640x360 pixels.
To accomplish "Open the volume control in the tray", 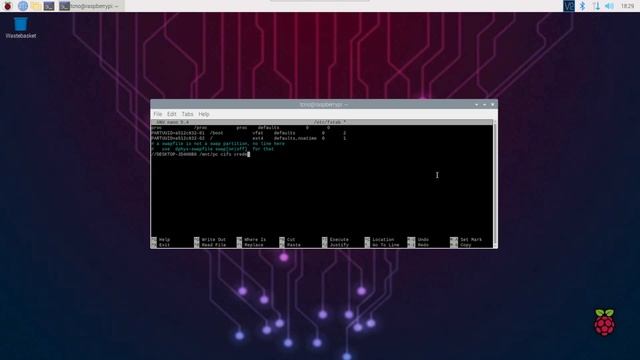I will click(609, 6).
